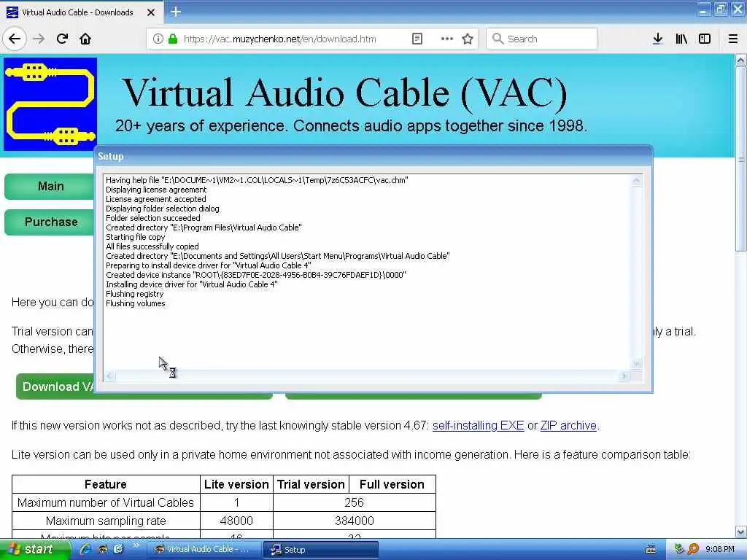Click log line "Flushing volumes"
This screenshot has width=747, height=560.
(x=135, y=303)
